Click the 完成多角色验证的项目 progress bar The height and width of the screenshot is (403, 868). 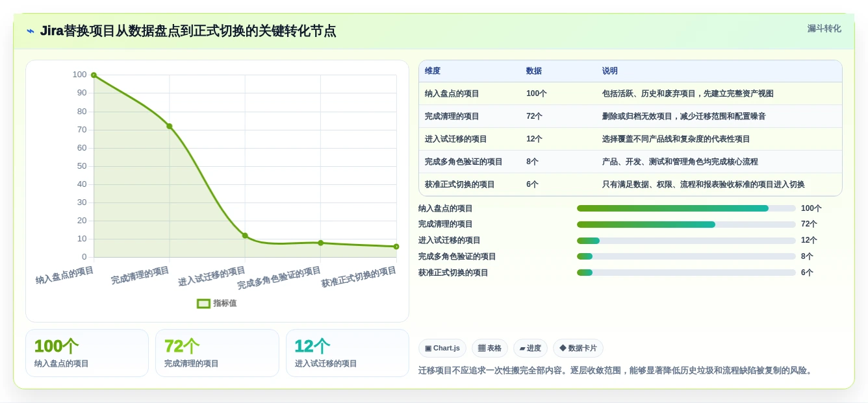[686, 256]
